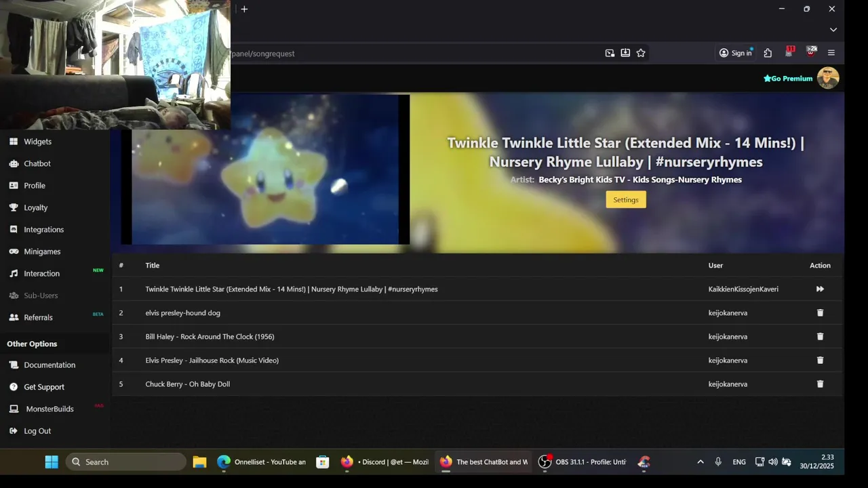868x488 pixels.
Task: Open the taskbar volume icon
Action: pos(773,462)
